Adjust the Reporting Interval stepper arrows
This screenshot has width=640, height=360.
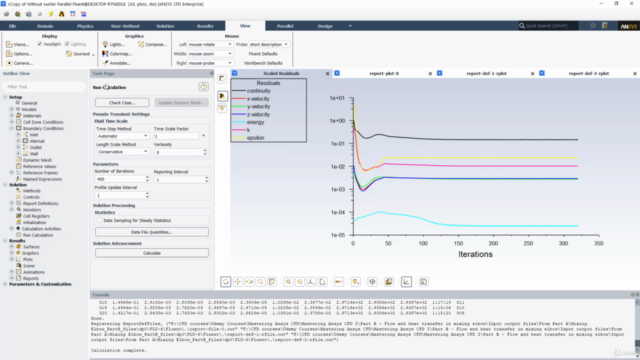pyautogui.click(x=206, y=180)
